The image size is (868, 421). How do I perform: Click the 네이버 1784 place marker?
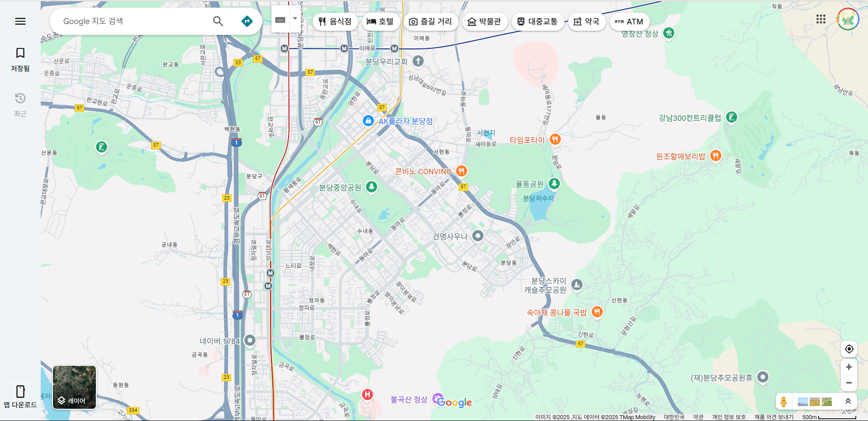pos(250,340)
